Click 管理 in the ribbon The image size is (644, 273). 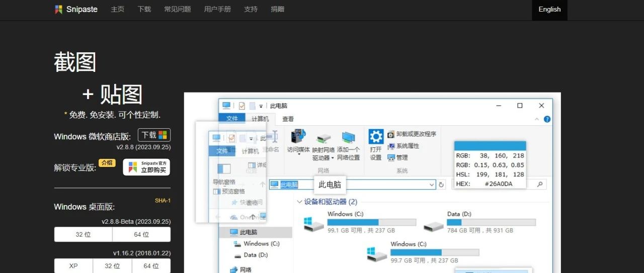[397, 157]
